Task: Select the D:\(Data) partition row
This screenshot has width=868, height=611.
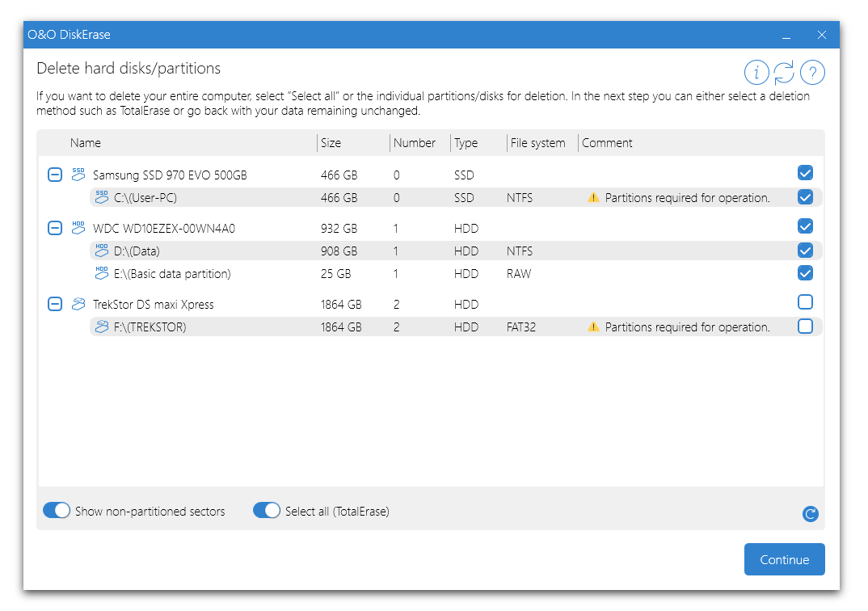Action: pyautogui.click(x=456, y=251)
